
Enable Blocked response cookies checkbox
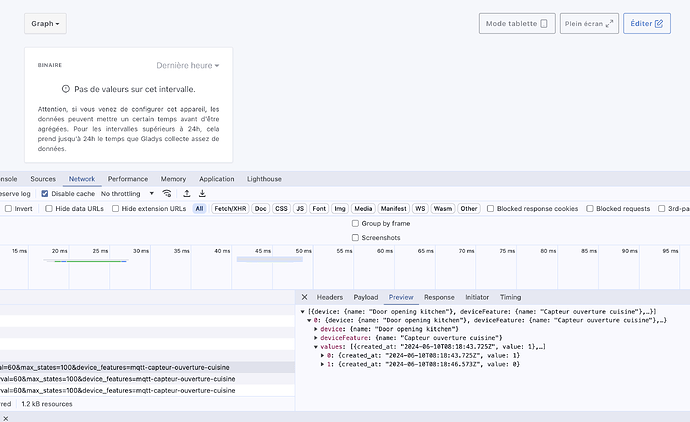click(490, 209)
